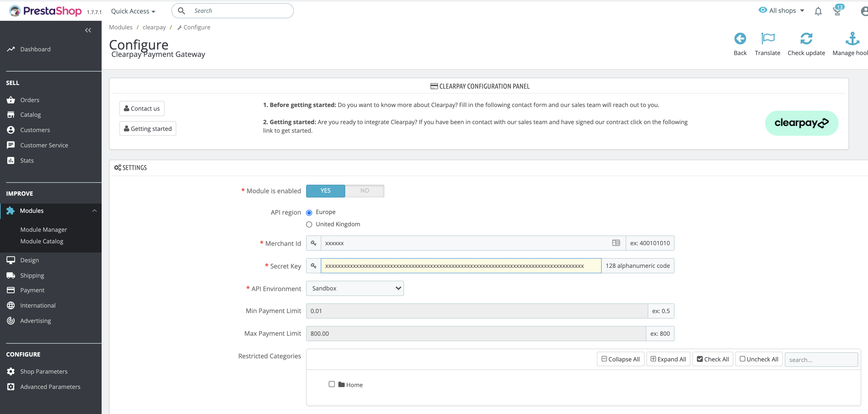Click Check All categories
The image size is (868, 414).
pyautogui.click(x=713, y=359)
